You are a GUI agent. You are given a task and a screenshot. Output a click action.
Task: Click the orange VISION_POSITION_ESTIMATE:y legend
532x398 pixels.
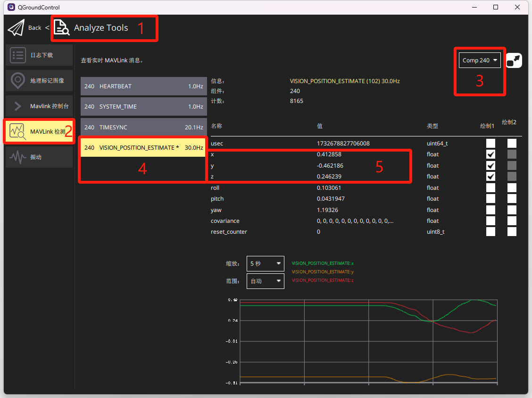click(323, 271)
